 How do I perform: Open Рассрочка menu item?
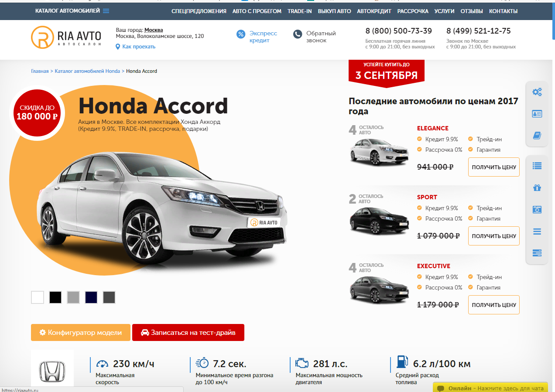(x=413, y=11)
